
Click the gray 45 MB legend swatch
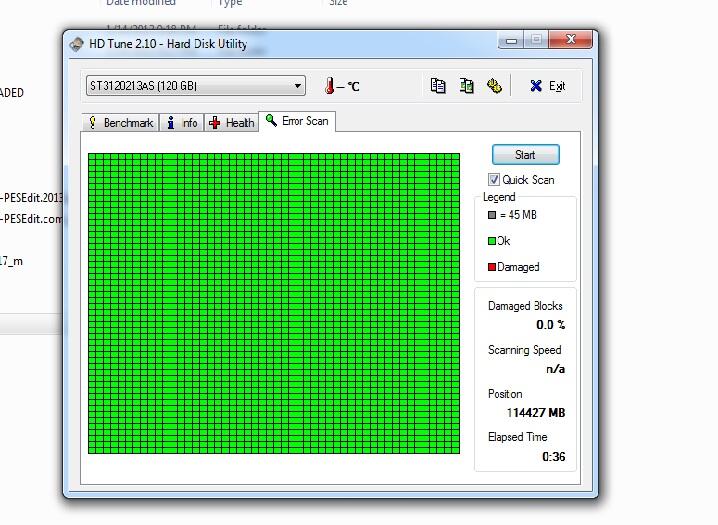pos(492,215)
